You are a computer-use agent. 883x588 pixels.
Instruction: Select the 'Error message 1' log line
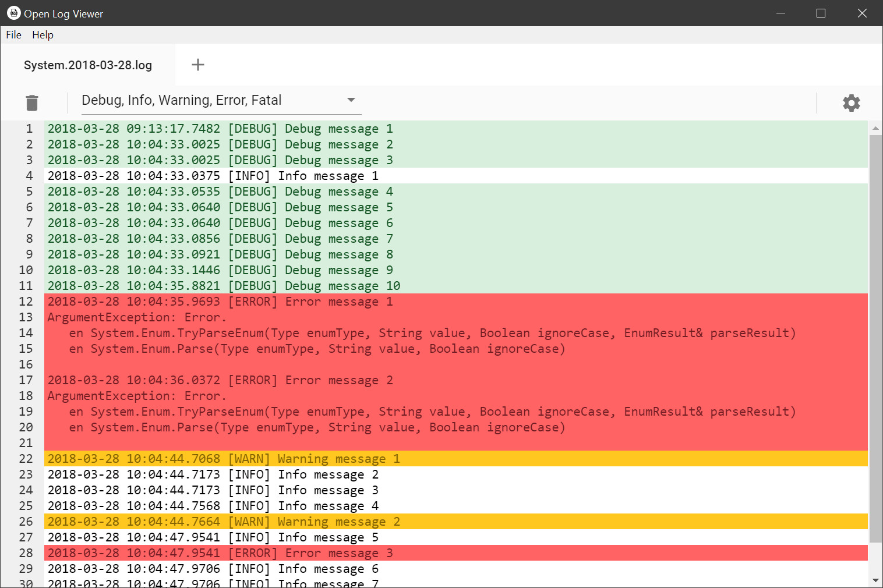tap(456, 302)
